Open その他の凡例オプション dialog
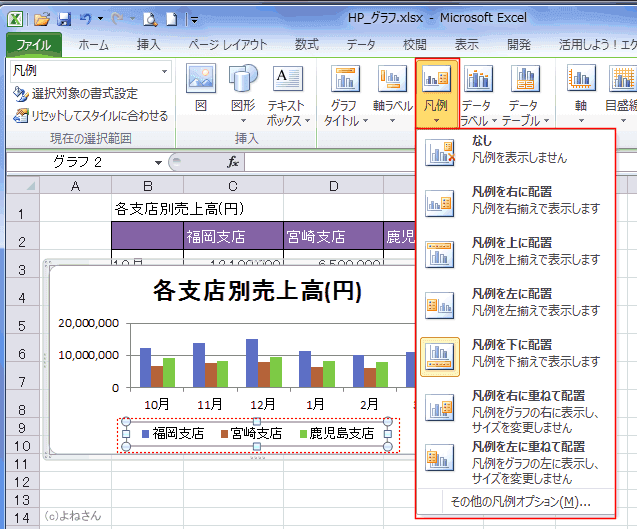This screenshot has width=637, height=529. pos(520,502)
